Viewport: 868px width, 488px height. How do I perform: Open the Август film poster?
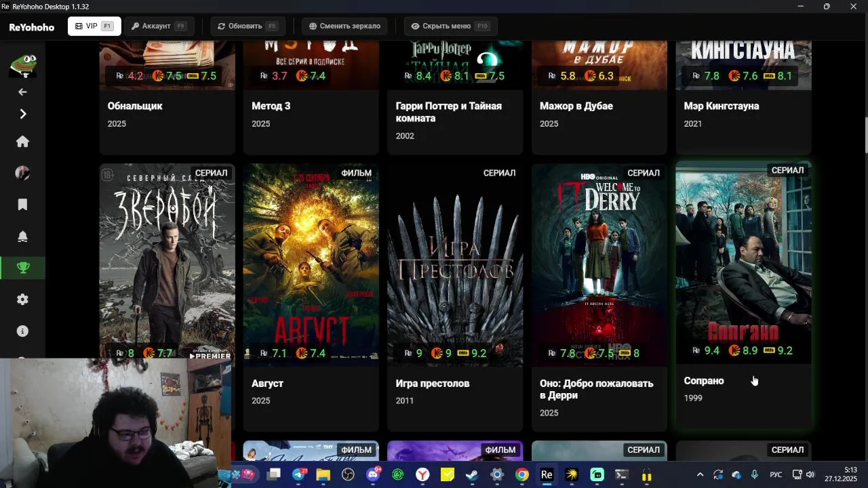[x=311, y=264]
